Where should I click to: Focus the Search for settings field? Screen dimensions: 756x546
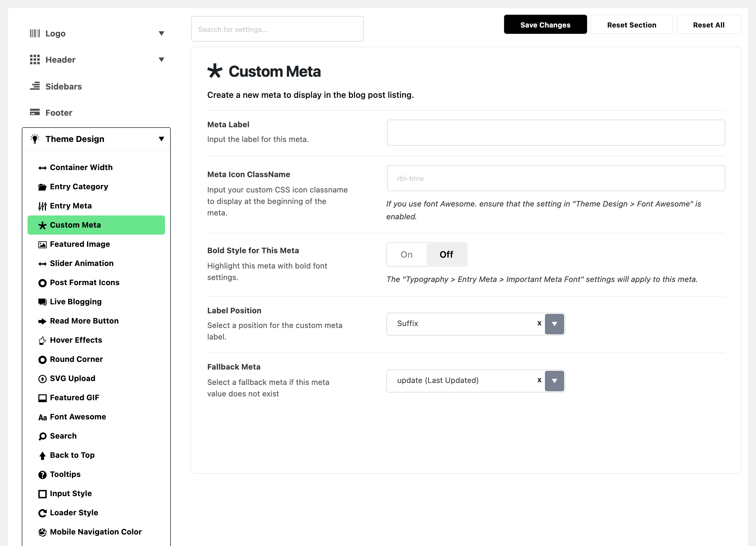click(x=277, y=29)
